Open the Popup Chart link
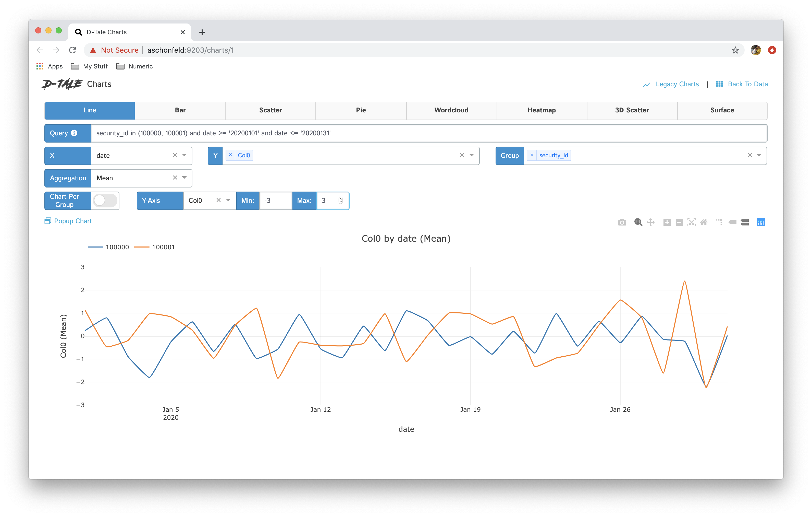 (x=73, y=221)
